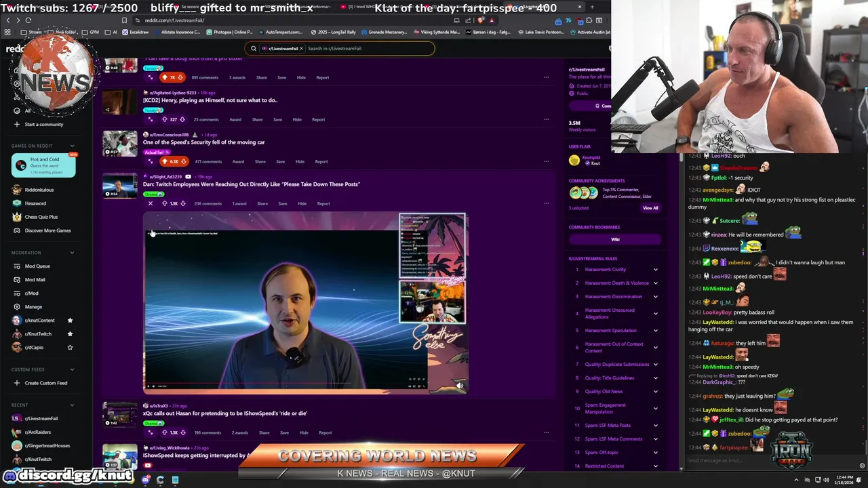Image resolution: width=868 pixels, height=488 pixels.
Task: Mute the embedded video with speaker icon
Action: pos(460,386)
